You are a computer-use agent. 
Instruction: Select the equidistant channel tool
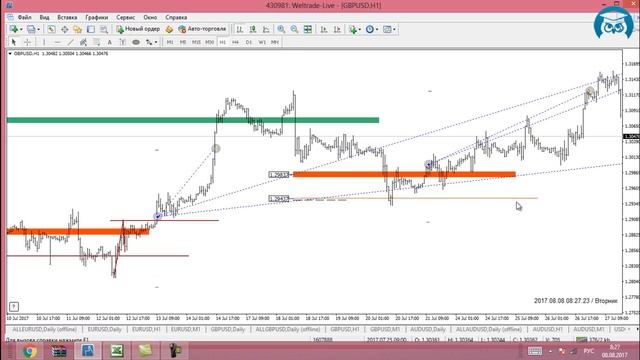coord(83,42)
